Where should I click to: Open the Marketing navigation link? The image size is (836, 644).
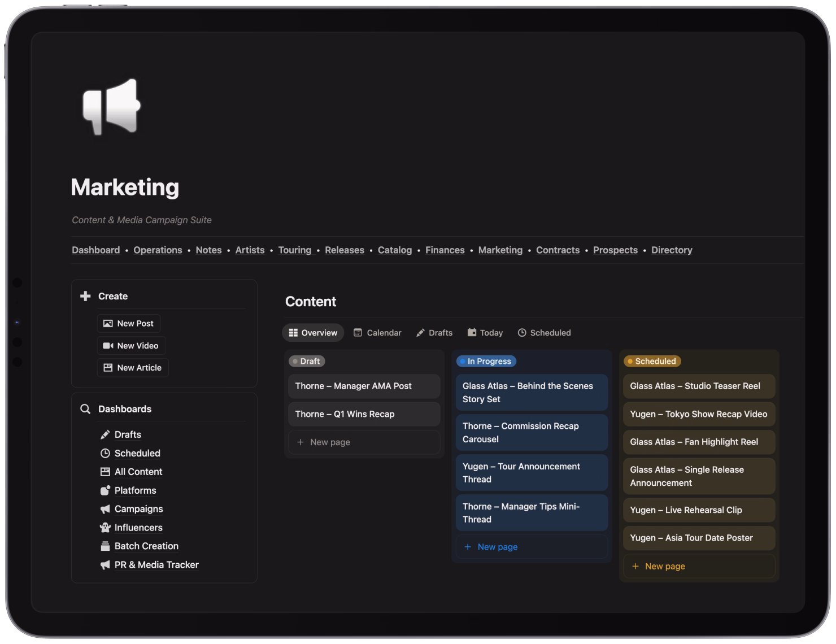(500, 250)
